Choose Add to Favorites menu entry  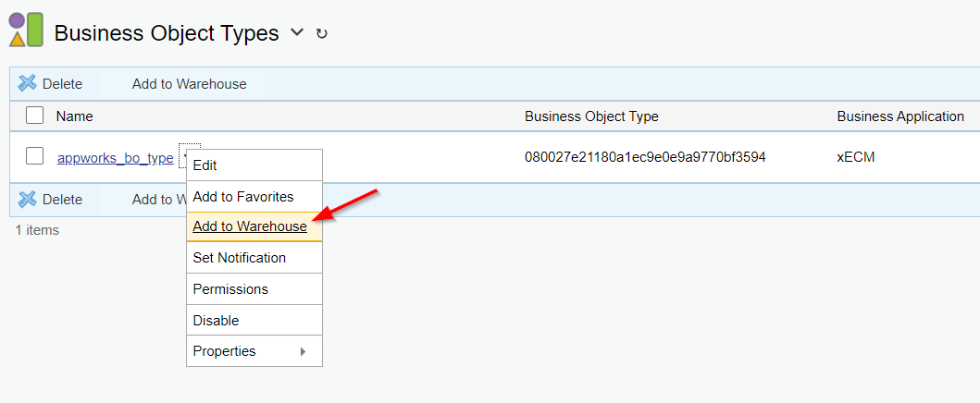242,196
